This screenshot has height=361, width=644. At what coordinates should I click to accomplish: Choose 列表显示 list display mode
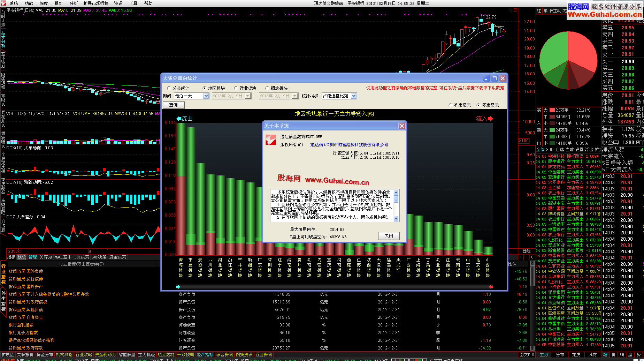(450, 105)
